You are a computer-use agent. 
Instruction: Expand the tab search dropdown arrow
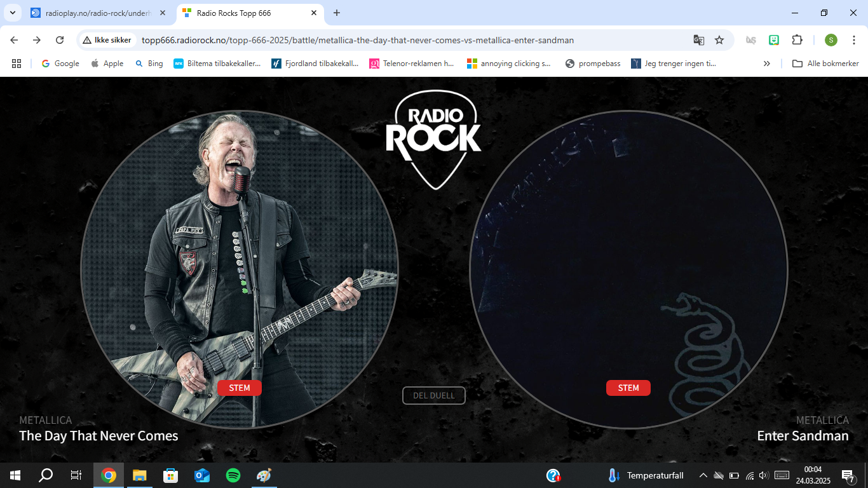point(12,13)
